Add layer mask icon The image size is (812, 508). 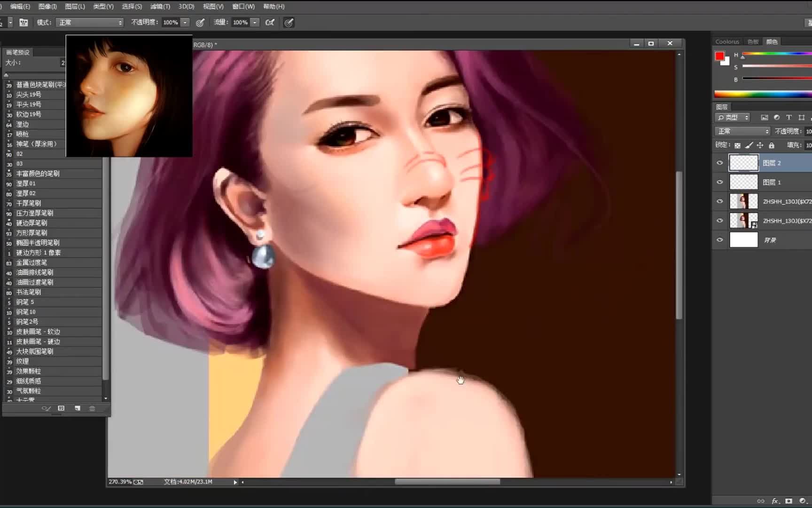pos(789,501)
